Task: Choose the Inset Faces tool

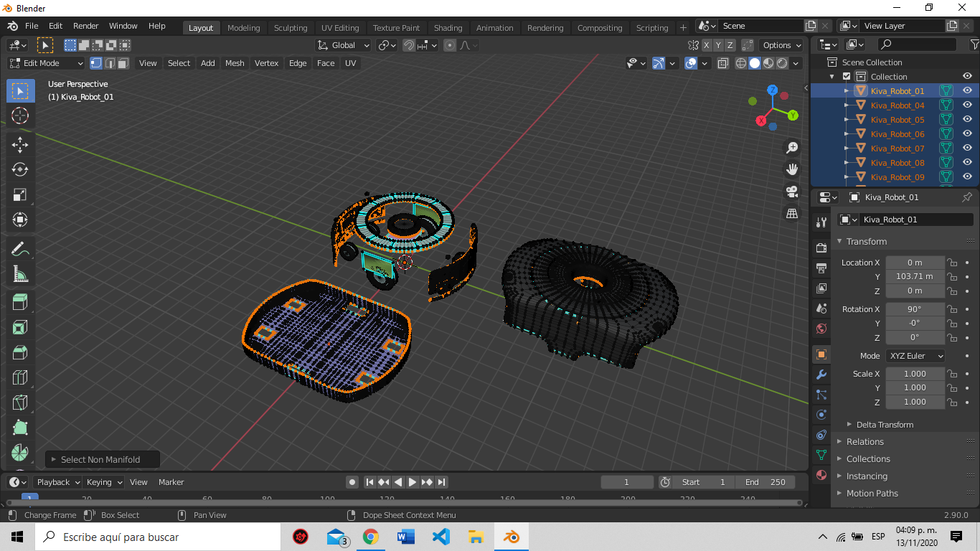Action: click(x=20, y=327)
